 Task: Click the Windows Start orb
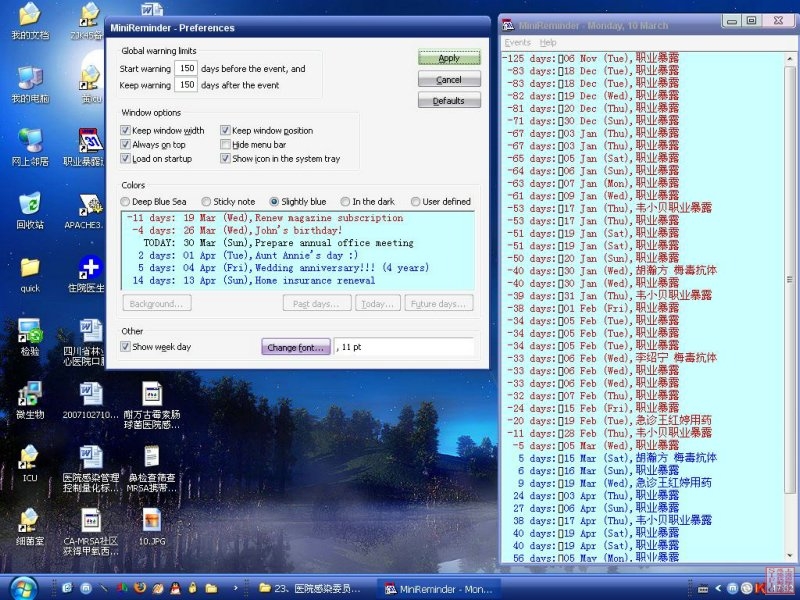point(22,587)
